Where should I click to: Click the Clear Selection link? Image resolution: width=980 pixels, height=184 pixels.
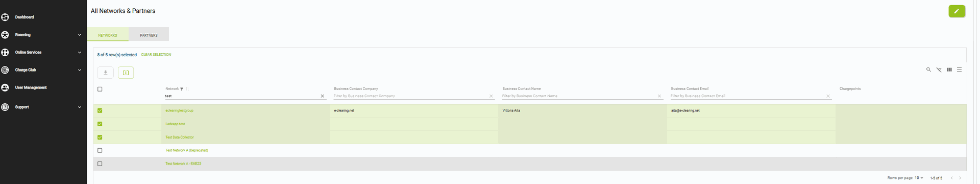156,55
